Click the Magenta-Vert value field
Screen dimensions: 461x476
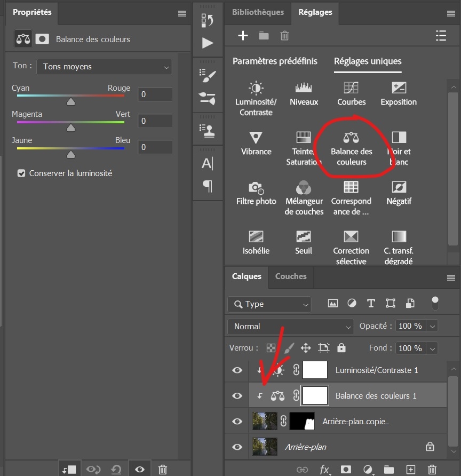(x=155, y=121)
